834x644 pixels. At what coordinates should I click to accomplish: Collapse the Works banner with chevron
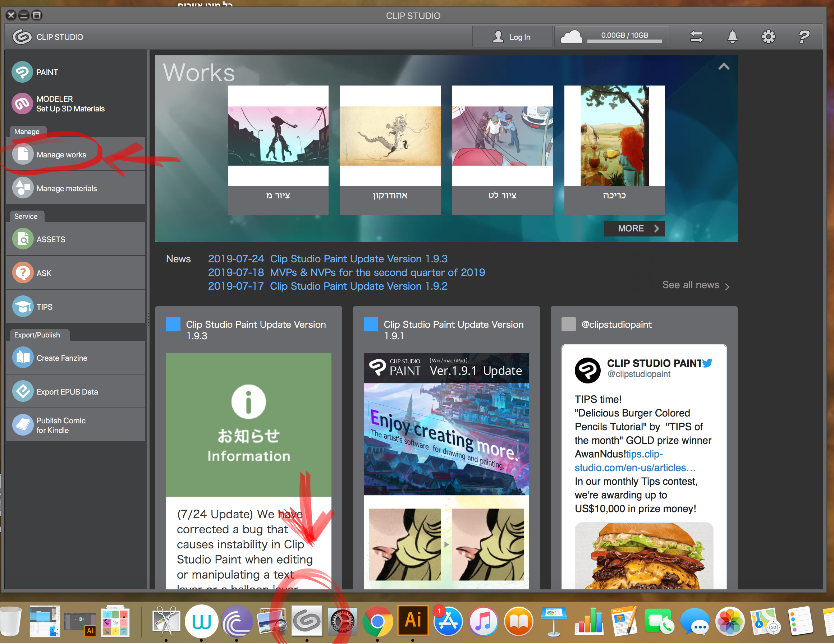tap(724, 67)
